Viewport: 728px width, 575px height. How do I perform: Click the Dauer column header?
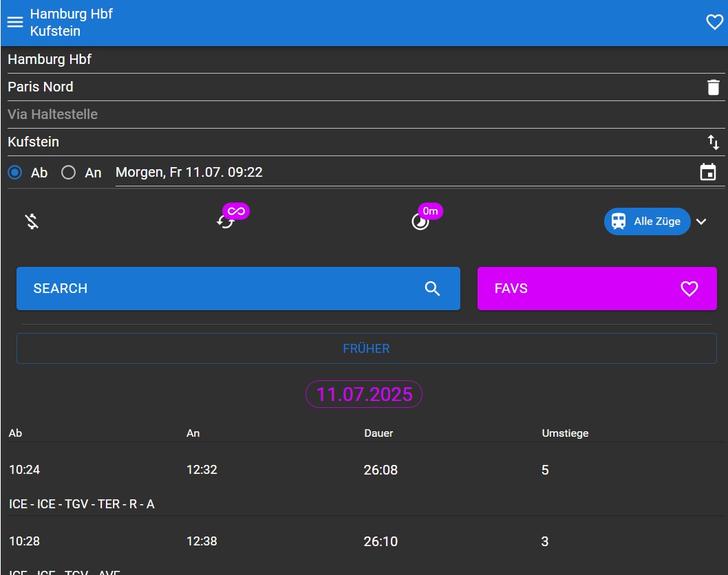click(x=378, y=433)
